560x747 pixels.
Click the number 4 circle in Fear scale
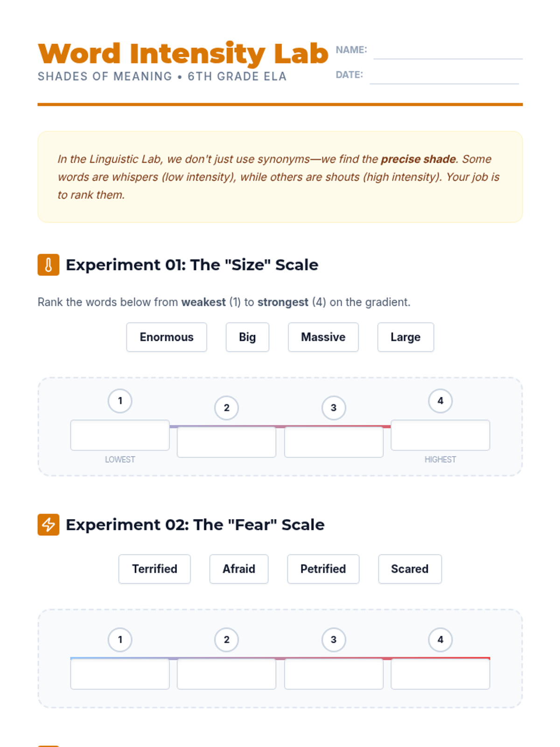[x=441, y=640]
